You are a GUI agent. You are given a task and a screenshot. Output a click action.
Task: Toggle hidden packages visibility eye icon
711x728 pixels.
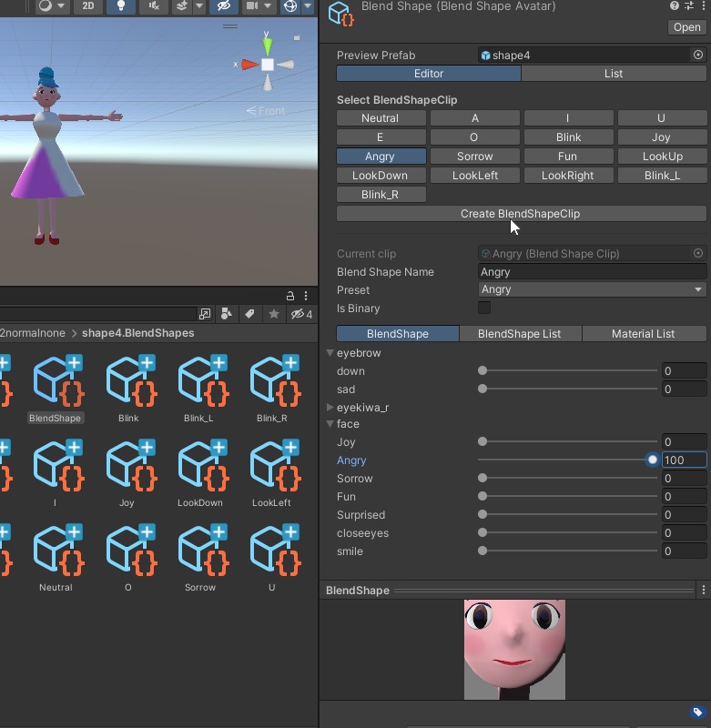(300, 314)
